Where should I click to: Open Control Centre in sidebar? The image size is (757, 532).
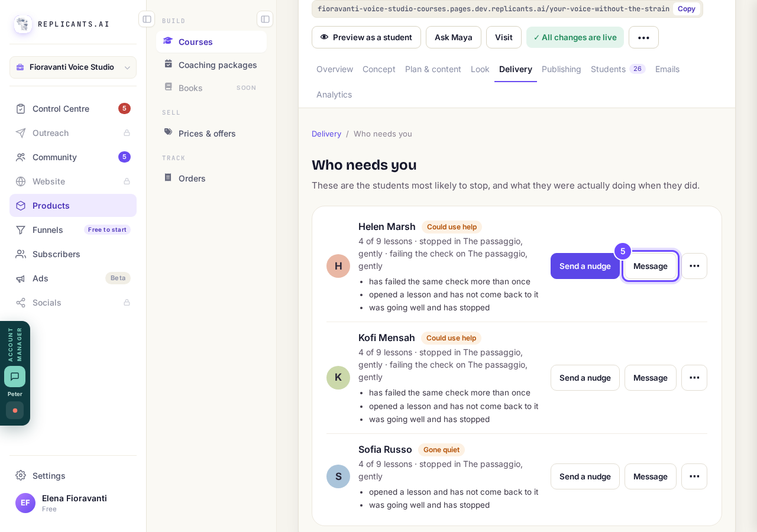(73, 109)
